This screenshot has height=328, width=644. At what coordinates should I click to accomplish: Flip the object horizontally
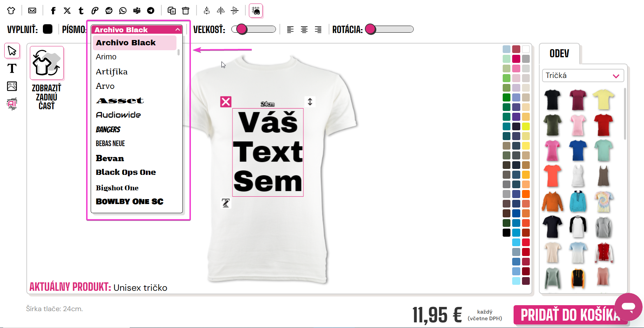221,11
